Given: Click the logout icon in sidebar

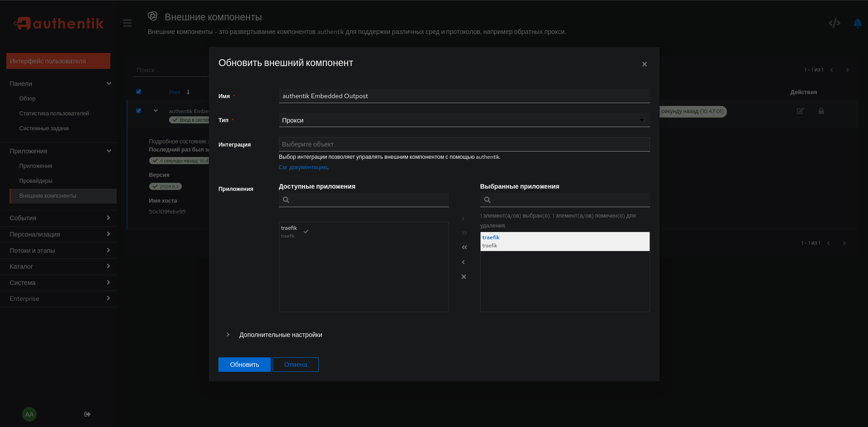Looking at the screenshot, I should [x=87, y=414].
